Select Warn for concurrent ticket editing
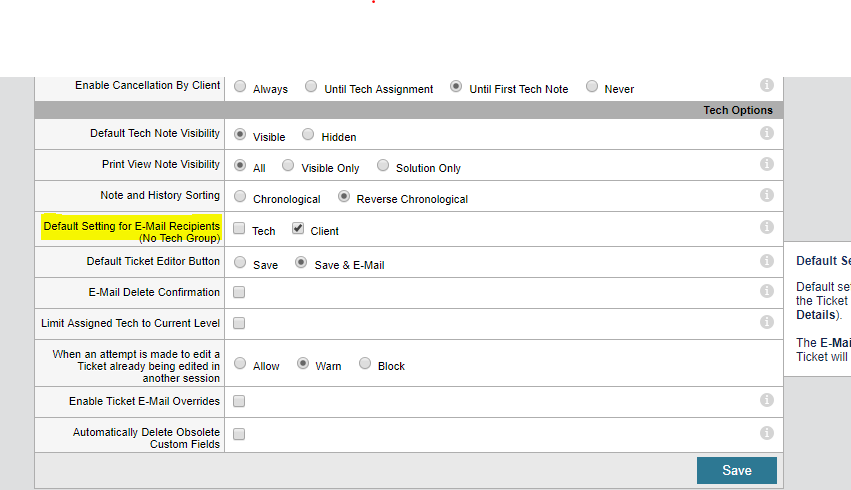Viewport: 851px width, 490px height. 303,363
